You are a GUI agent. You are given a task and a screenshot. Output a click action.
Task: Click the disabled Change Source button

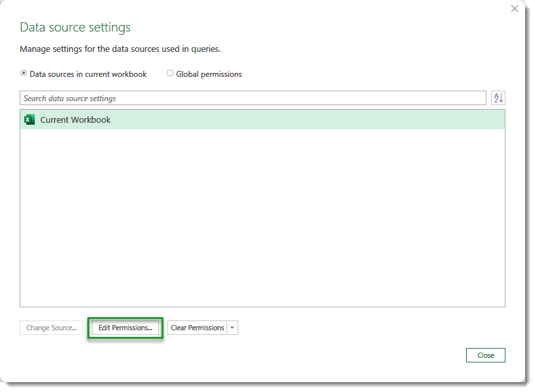point(51,327)
